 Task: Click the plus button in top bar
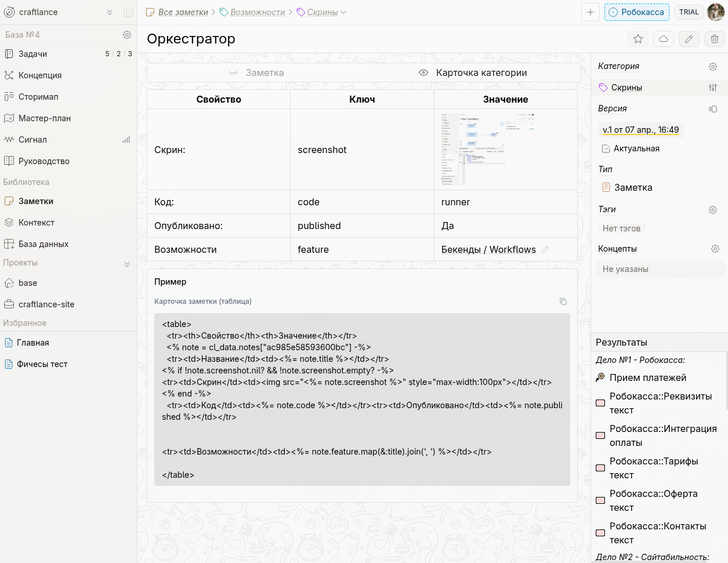point(591,12)
